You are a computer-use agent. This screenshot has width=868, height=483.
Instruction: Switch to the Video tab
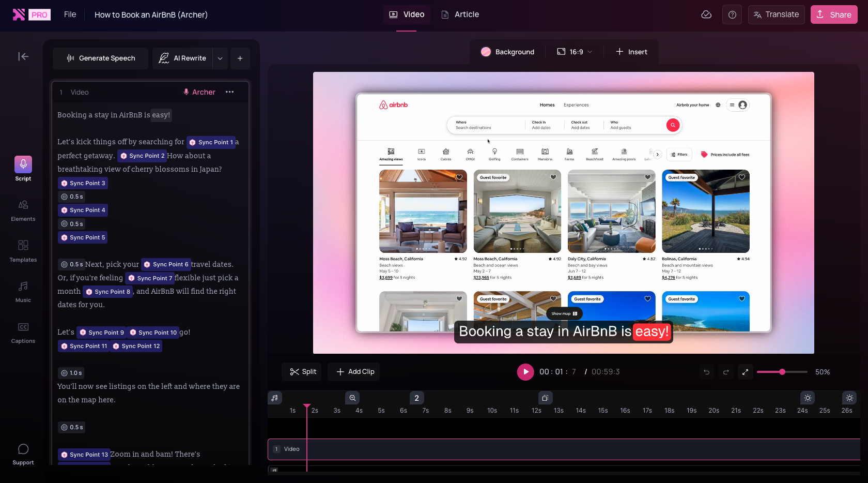407,14
